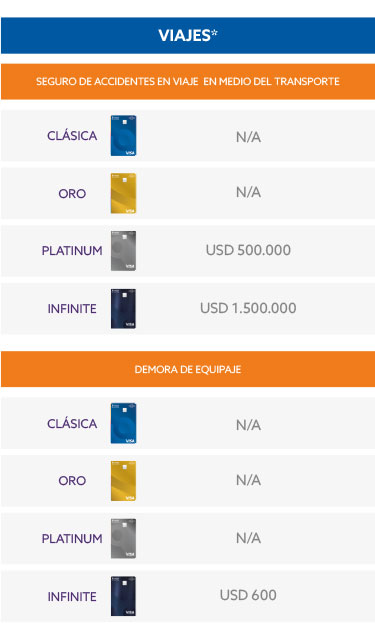
Task: Click the CLÁSICA label under Demora de Equipaje
Action: pyautogui.click(x=72, y=423)
